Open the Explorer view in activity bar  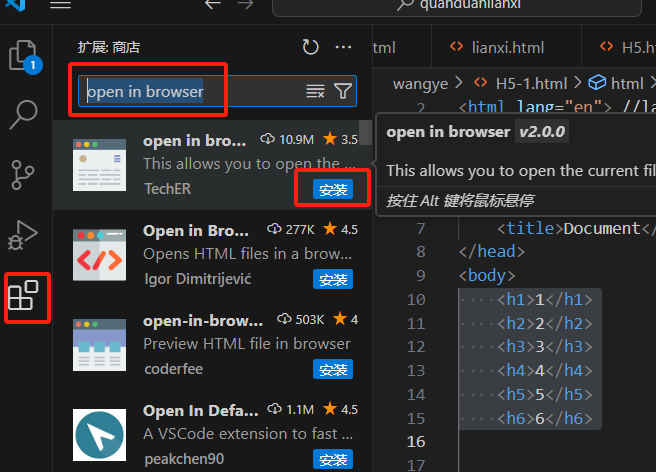point(23,56)
